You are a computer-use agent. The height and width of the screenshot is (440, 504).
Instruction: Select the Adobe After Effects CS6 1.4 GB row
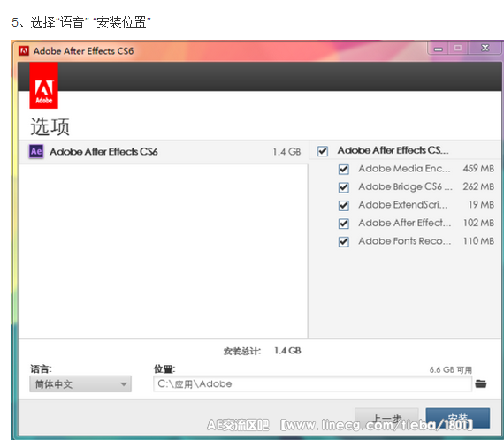tap(164, 152)
